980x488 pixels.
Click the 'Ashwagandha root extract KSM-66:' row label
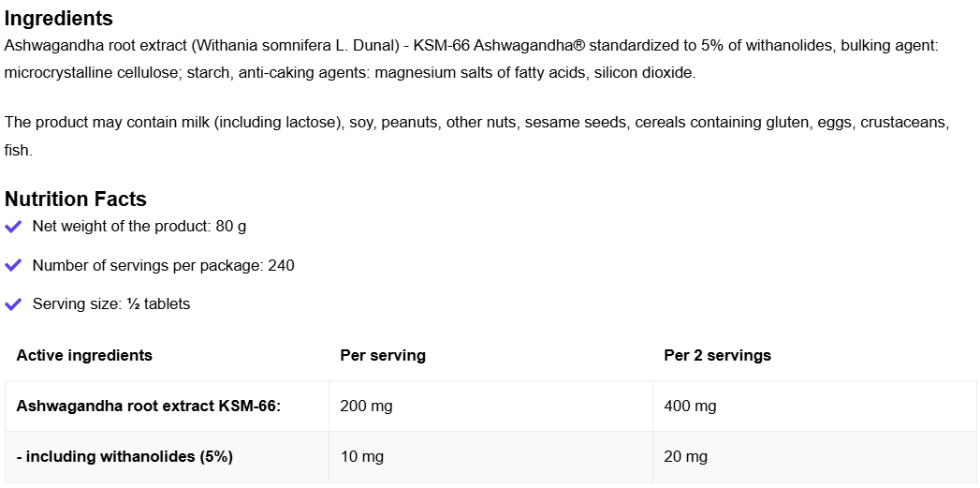[x=149, y=406]
